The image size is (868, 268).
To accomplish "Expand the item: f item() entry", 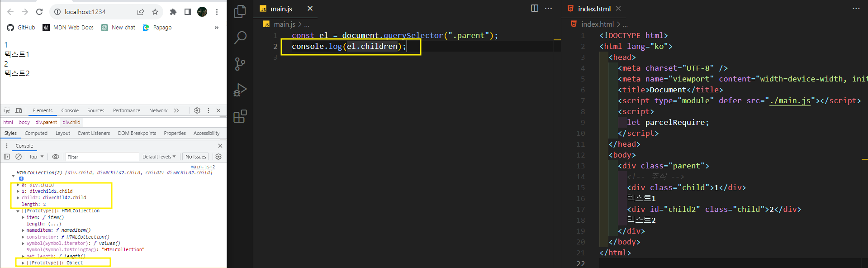I will (23, 217).
